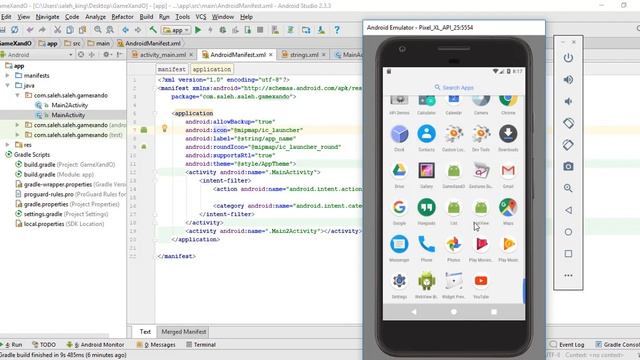The height and width of the screenshot is (360, 640).
Task: Click the emulator sidebar Back triangle
Action: [568, 210]
